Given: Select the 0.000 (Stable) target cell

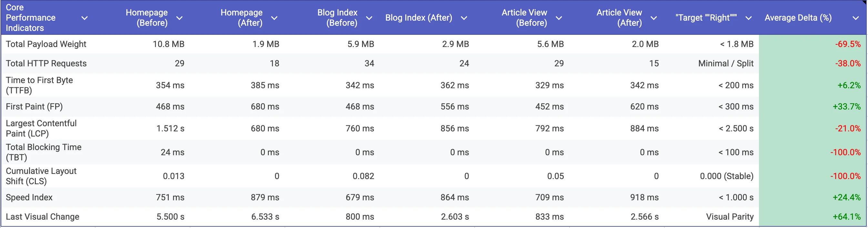Looking at the screenshot, I should [x=726, y=176].
